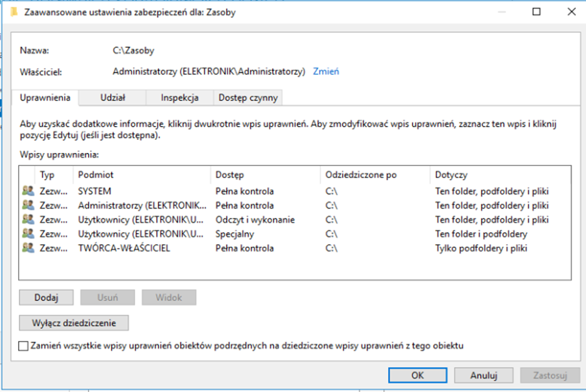This screenshot has height=392, width=586.
Task: Maximize the security settings window
Action: click(x=536, y=12)
